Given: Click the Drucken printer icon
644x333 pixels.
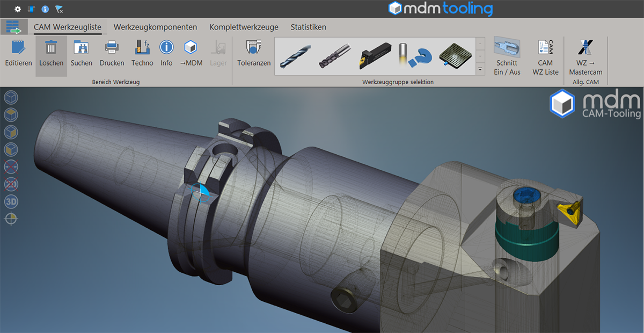Looking at the screenshot, I should 112,48.
